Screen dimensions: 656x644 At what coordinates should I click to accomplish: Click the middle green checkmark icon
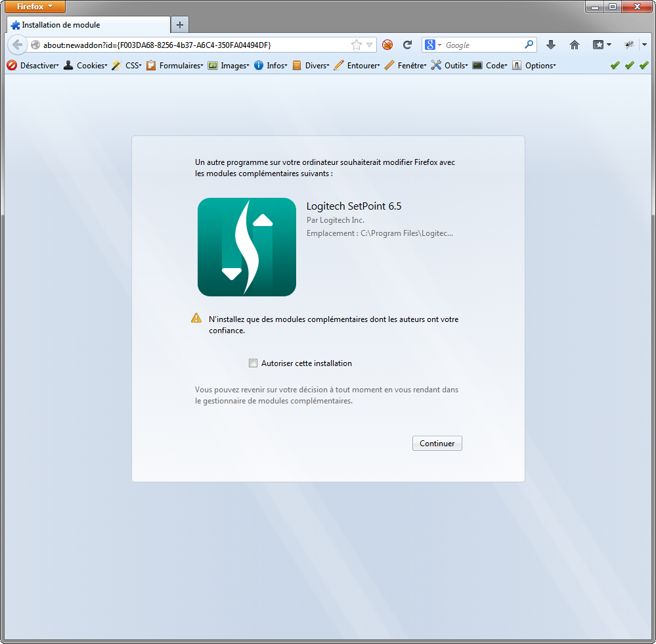(630, 65)
